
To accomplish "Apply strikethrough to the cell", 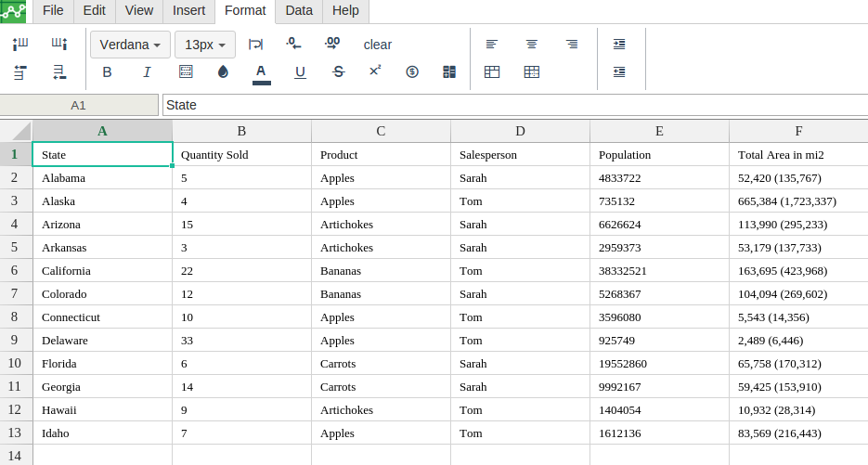I will coord(338,72).
